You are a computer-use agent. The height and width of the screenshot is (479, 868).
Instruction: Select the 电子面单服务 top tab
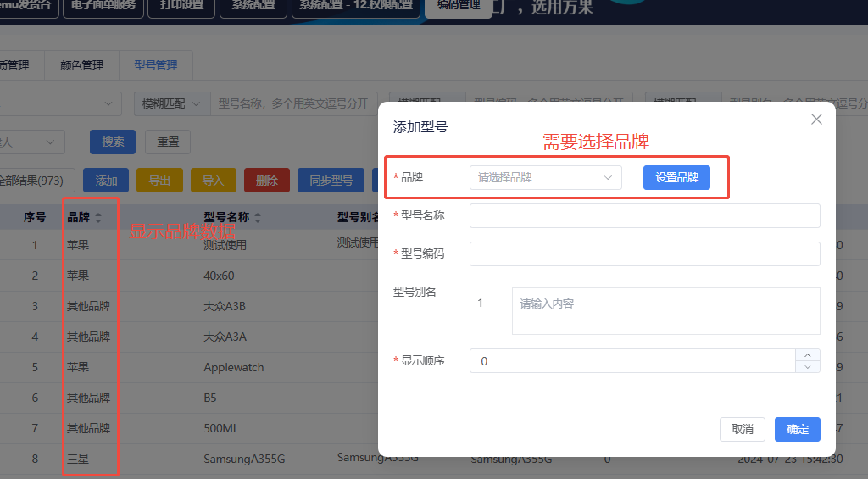(103, 5)
